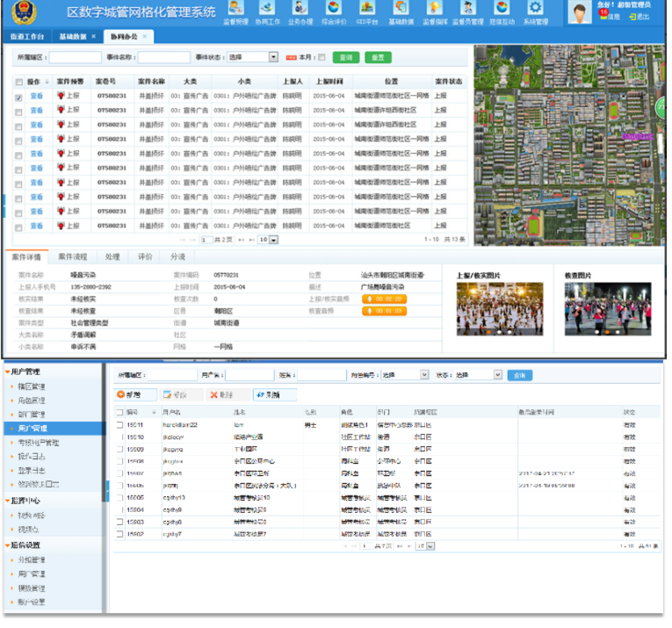Viewport: 672px width, 628px height.
Task: Click the green 重置 reset button
Action: point(378,57)
